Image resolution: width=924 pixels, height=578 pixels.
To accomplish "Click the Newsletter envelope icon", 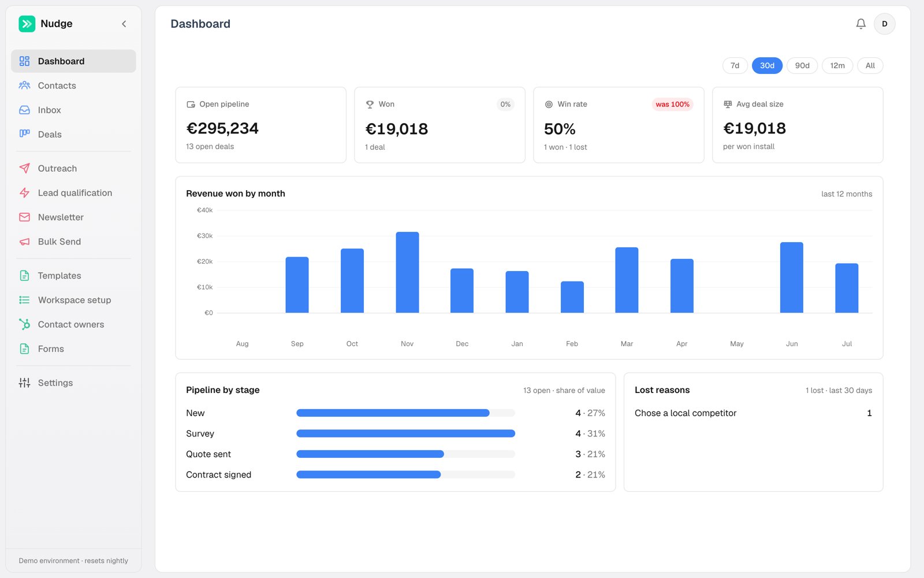I will tap(24, 217).
